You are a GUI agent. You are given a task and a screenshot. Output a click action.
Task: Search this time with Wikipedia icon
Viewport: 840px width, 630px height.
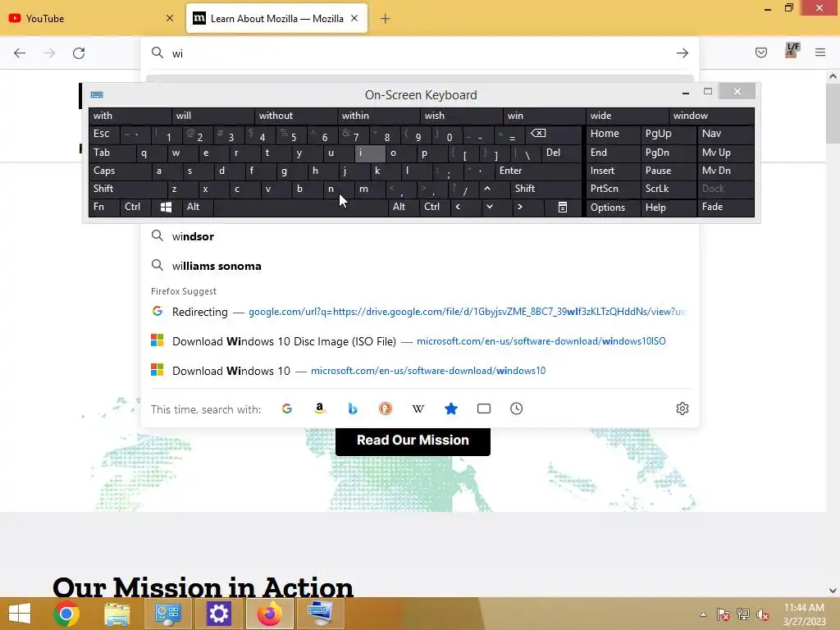418,409
